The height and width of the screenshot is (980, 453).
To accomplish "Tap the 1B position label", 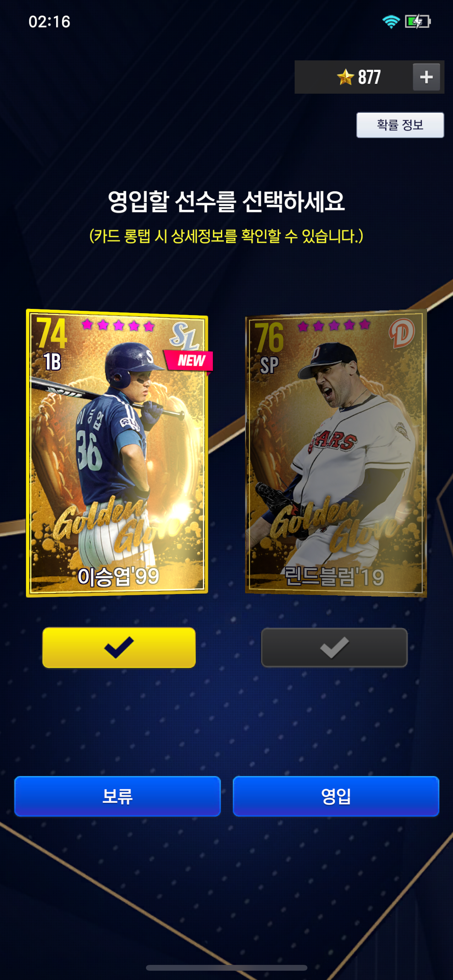I will tap(52, 362).
